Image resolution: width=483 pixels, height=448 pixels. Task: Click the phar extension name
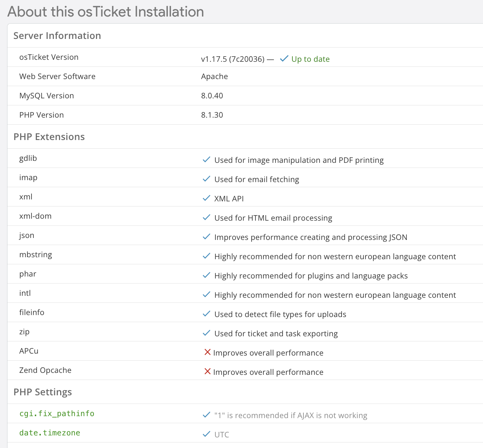tap(28, 274)
